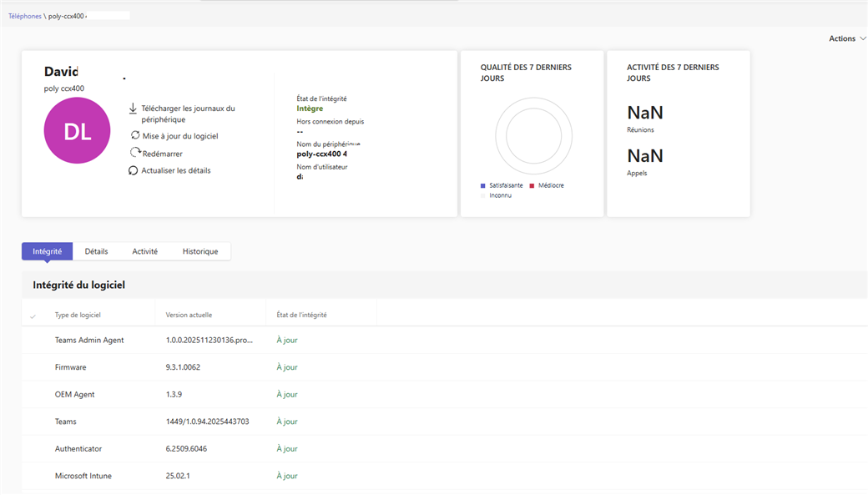Image resolution: width=868 pixels, height=495 pixels.
Task: Click the Mise à jour du logiciel link
Action: (x=180, y=136)
